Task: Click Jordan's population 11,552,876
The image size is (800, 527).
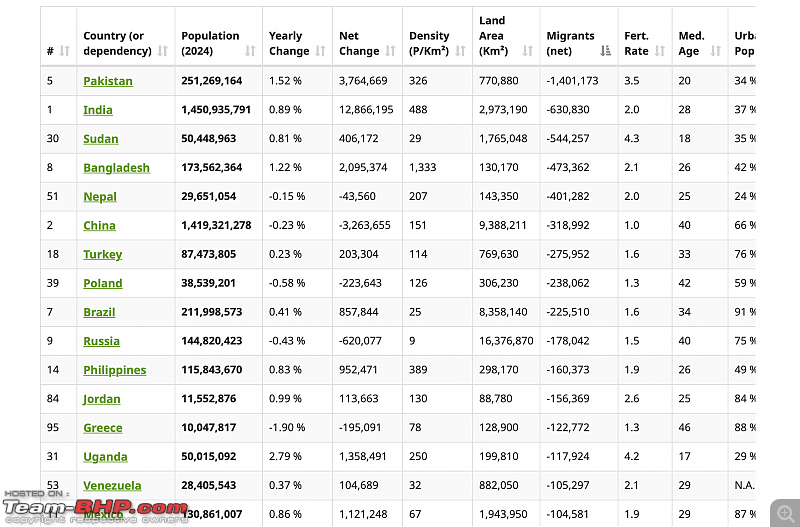Action: [209, 398]
